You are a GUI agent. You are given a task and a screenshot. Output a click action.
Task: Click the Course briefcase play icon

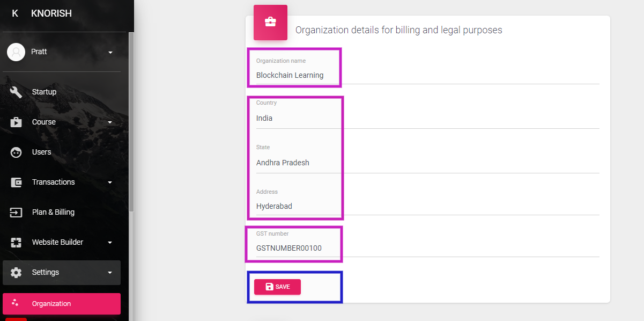16,122
